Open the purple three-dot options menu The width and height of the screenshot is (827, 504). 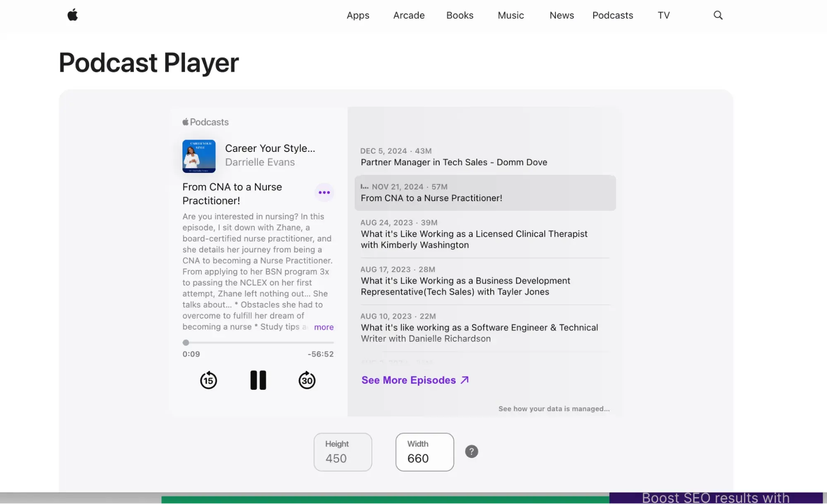(x=324, y=192)
